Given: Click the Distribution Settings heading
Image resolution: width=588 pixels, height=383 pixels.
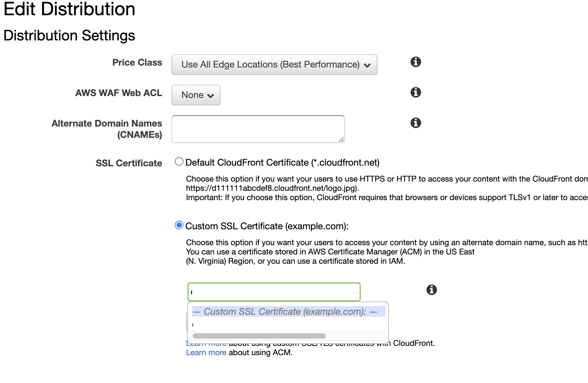Looking at the screenshot, I should tap(69, 35).
